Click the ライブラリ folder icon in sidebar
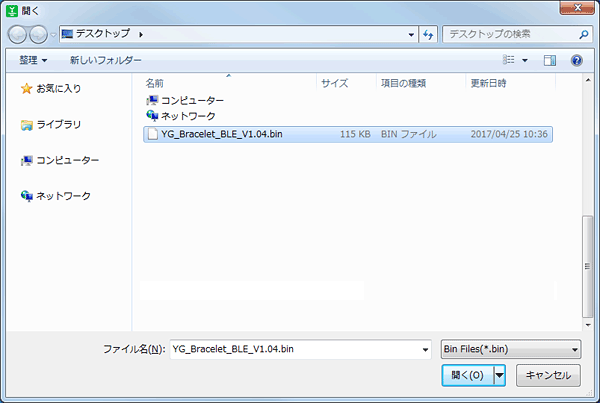Screen dimensions: 600x403 26,125
